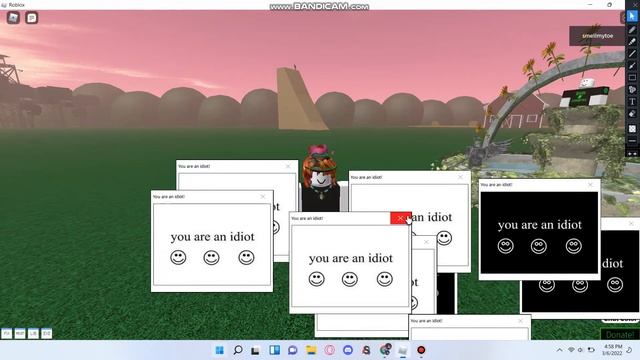
Task: Open File Explorer from the taskbar
Action: tap(311, 350)
